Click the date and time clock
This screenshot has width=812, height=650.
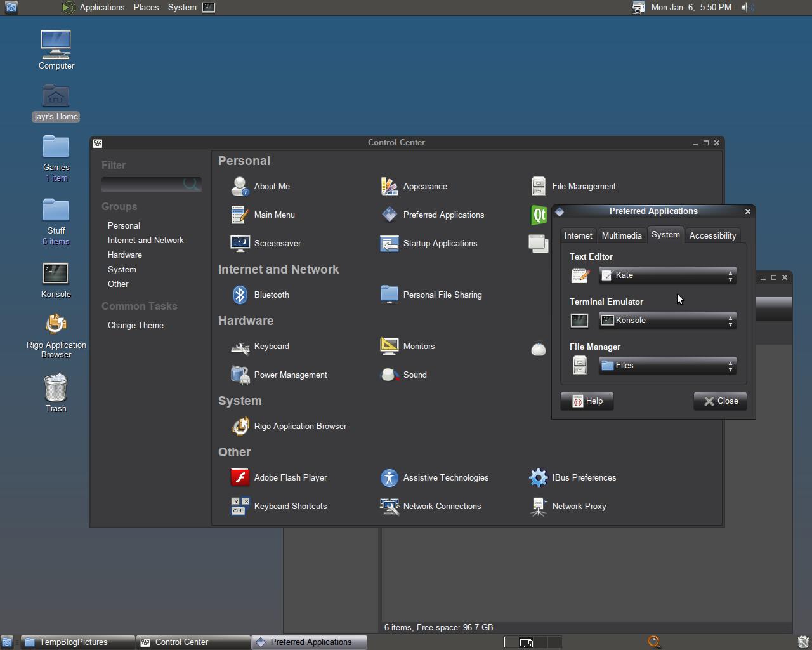click(x=691, y=7)
